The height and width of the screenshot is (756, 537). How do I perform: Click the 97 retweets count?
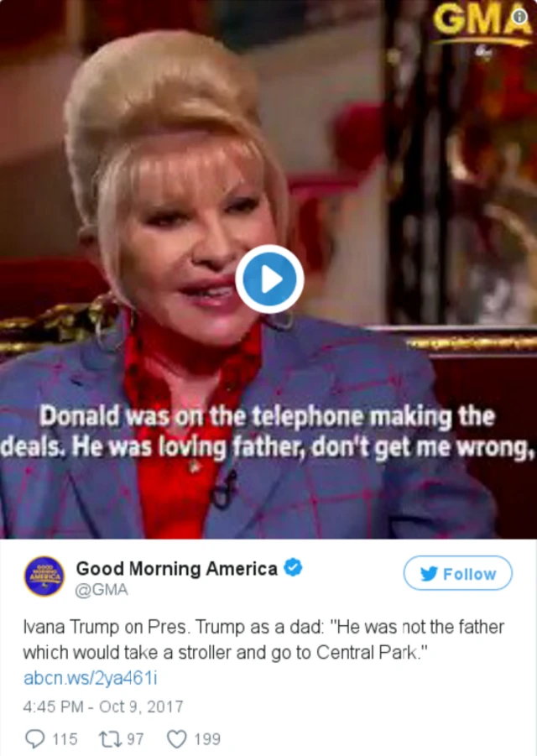point(135,739)
